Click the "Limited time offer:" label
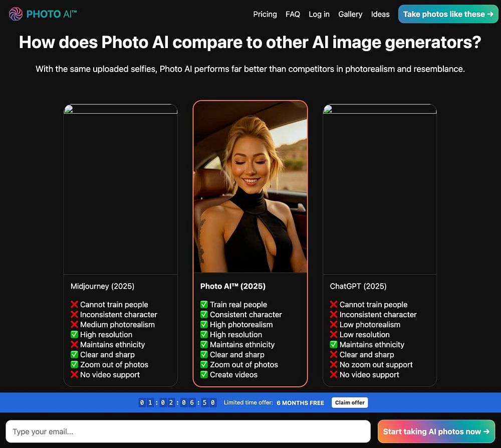 tap(248, 402)
